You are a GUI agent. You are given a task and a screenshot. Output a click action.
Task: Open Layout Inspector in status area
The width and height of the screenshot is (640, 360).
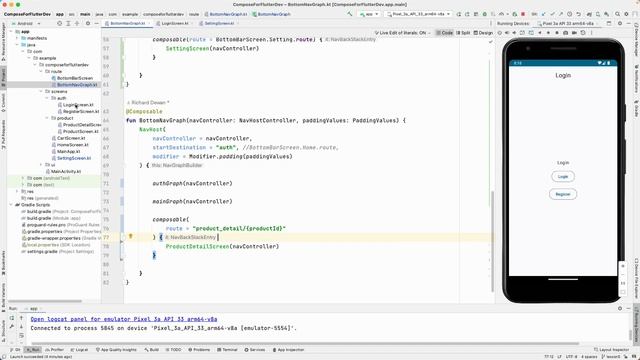point(611,350)
